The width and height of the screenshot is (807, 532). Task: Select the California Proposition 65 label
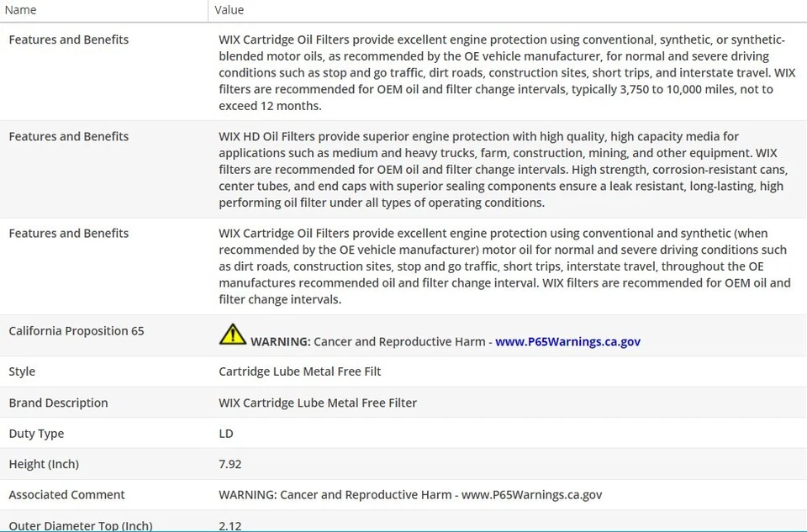click(76, 331)
